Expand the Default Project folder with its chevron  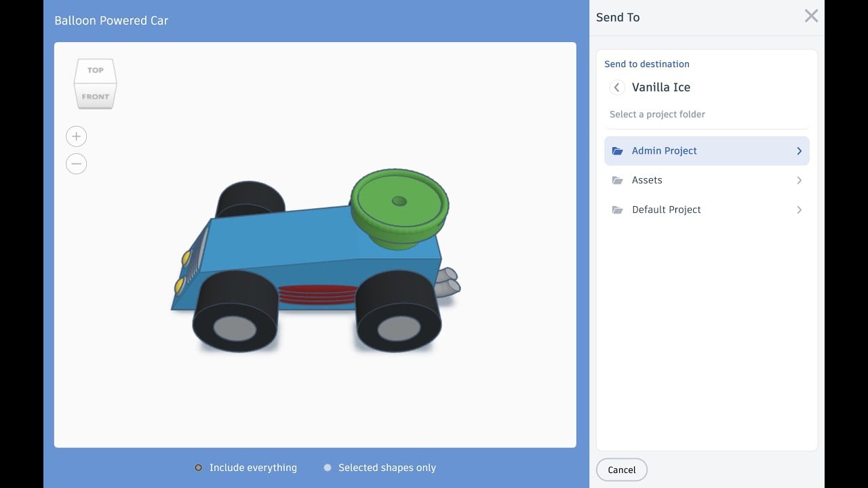click(x=799, y=209)
